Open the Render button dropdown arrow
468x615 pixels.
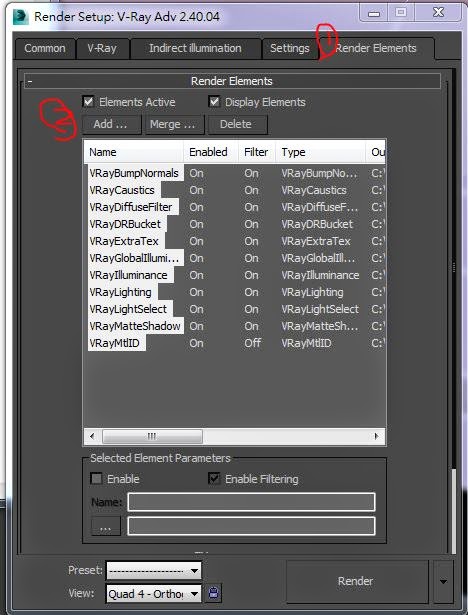coord(443,581)
